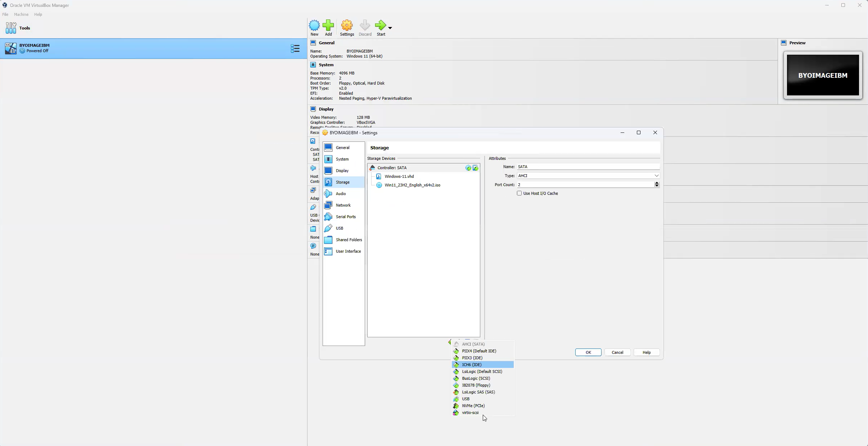Click the Windows-11.vhd storage device
The image size is (868, 446).
pos(399,176)
